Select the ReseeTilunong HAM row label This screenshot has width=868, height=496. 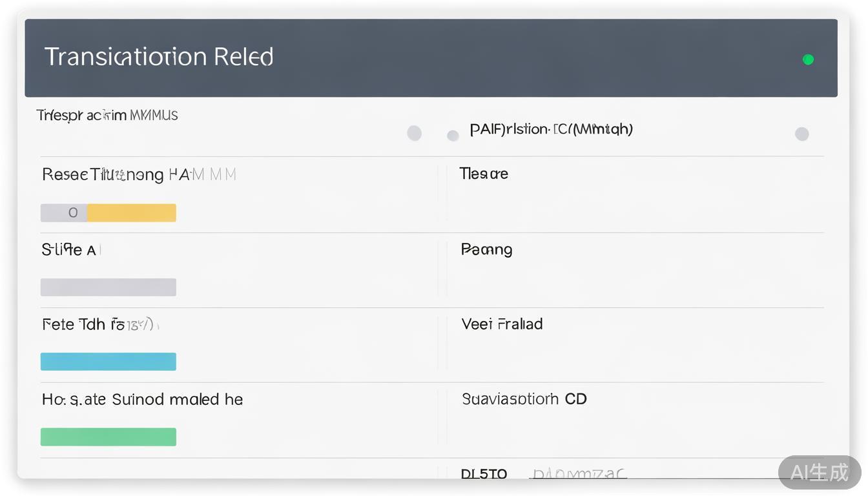click(x=139, y=174)
